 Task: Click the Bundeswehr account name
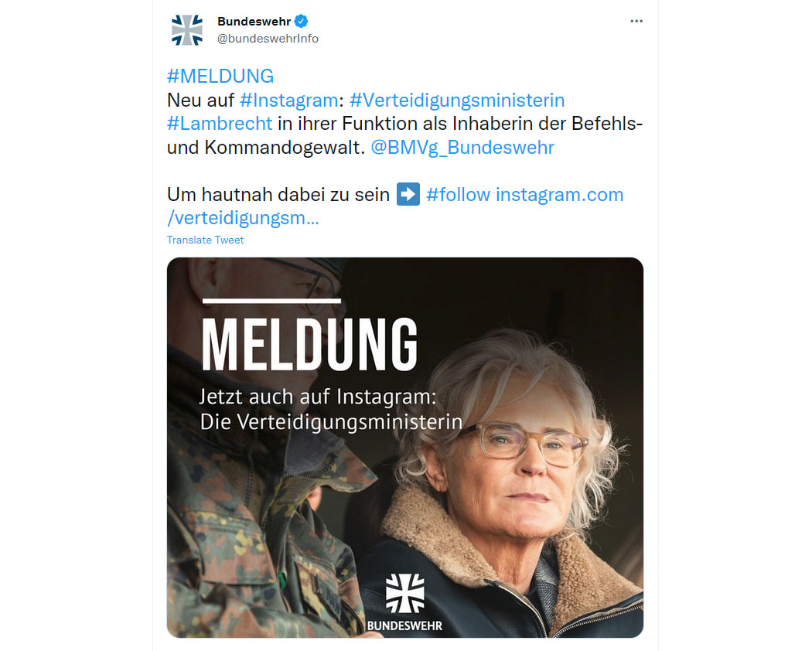254,21
